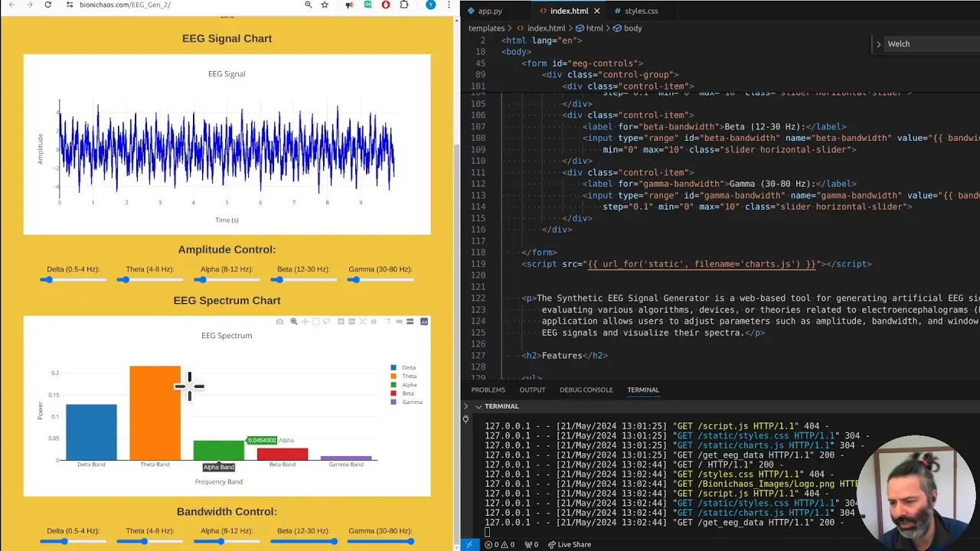
Task: Collapse the TERMINAL section chevron
Action: coord(479,406)
